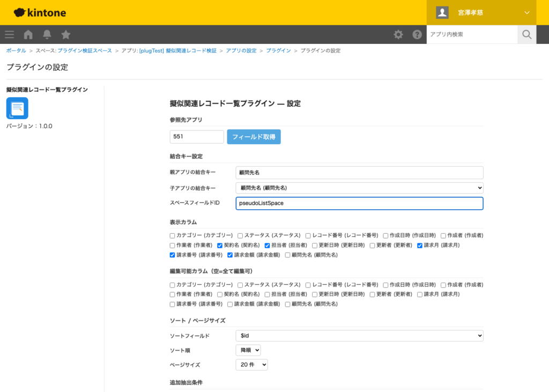Click the kintone logo
The height and width of the screenshot is (392, 549).
click(39, 12)
